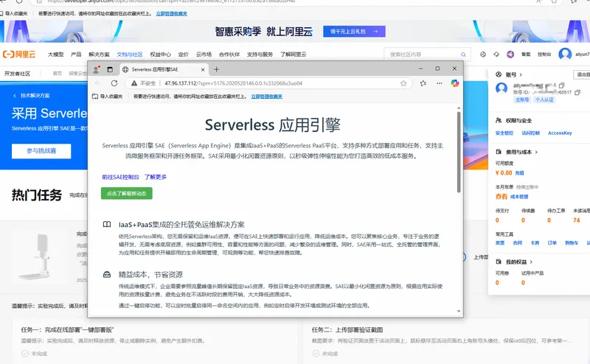Image resolution: width=590 pixels, height=364 pixels.
Task: Click 导入收藏夹 in front window bookmarks bar
Action: pos(108,97)
